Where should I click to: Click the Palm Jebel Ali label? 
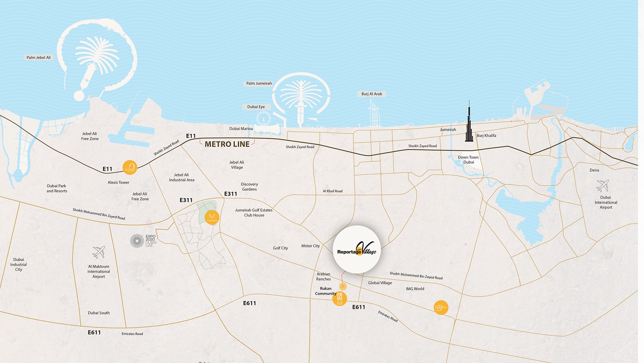[39, 58]
